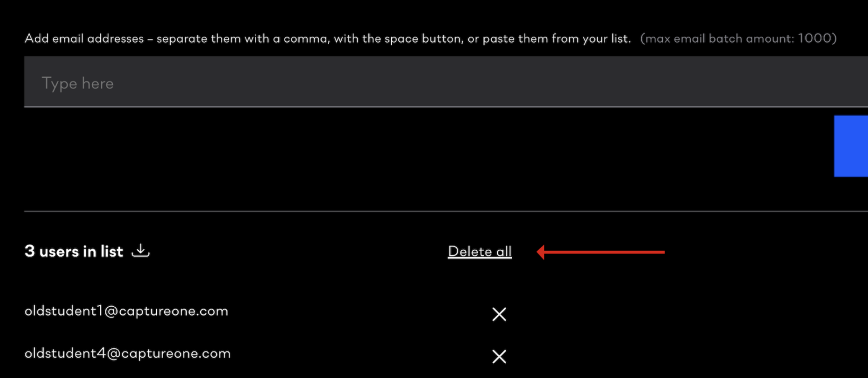Click the captureone.com domain of oldstudent4
The width and height of the screenshot is (868, 378).
175,353
